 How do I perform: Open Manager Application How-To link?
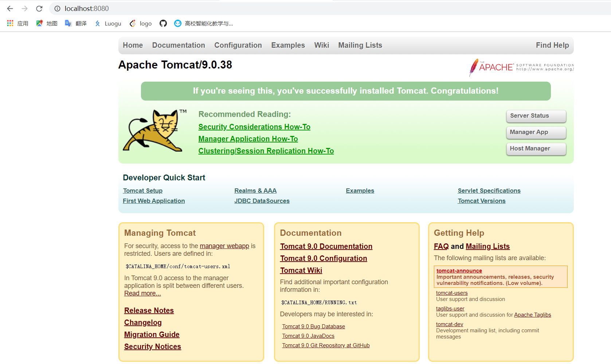[248, 139]
